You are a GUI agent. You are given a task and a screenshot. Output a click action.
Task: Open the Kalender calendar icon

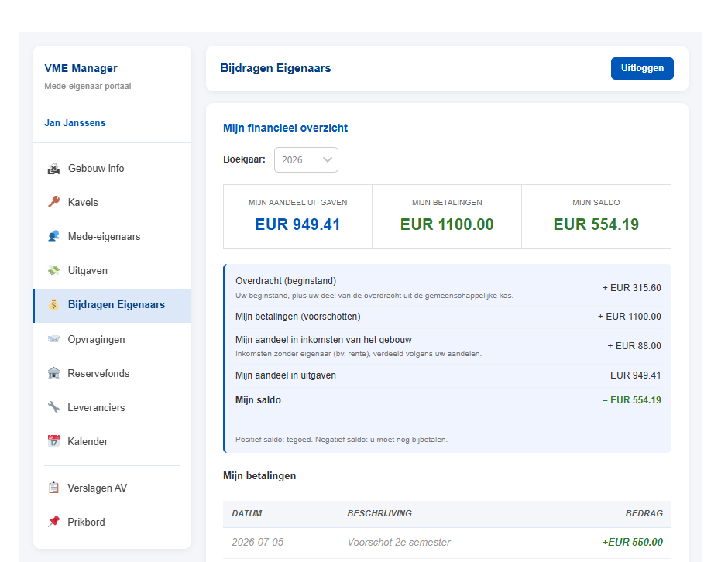pos(54,441)
